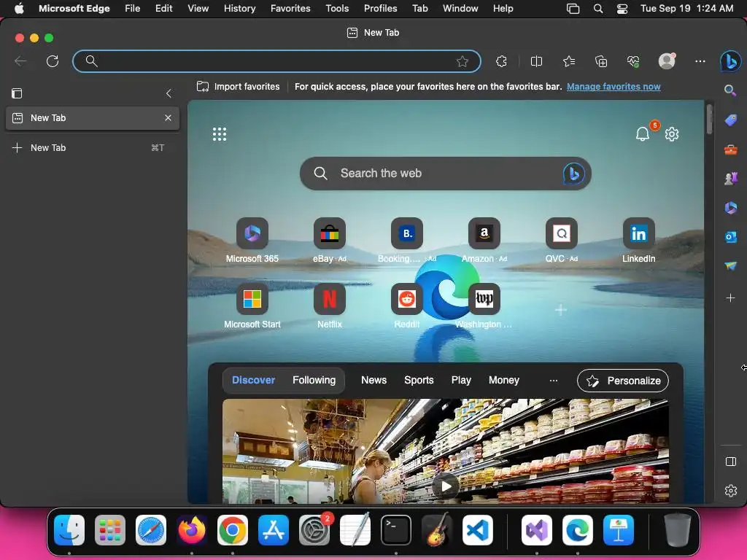Open the Money feed tab
The height and width of the screenshot is (560, 747).
click(x=503, y=380)
